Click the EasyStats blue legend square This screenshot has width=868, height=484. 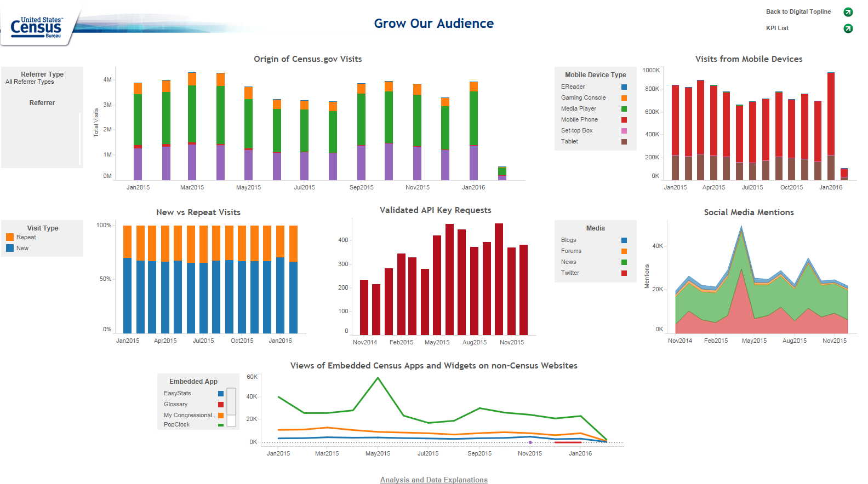click(221, 394)
